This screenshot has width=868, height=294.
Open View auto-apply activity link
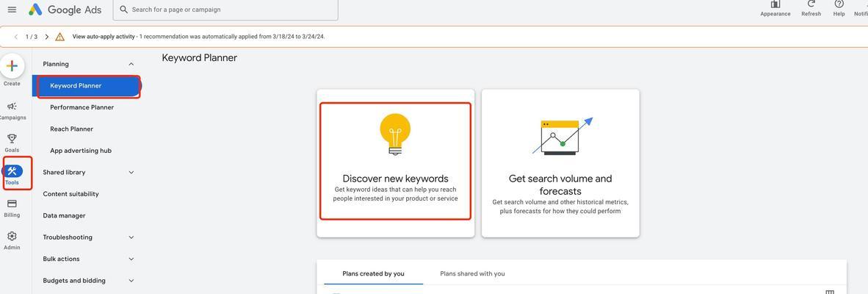coord(104,37)
